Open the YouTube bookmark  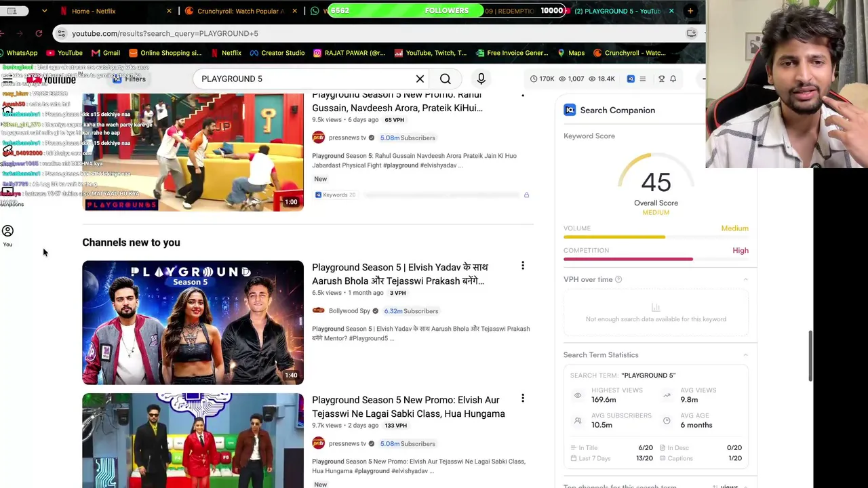coord(64,53)
